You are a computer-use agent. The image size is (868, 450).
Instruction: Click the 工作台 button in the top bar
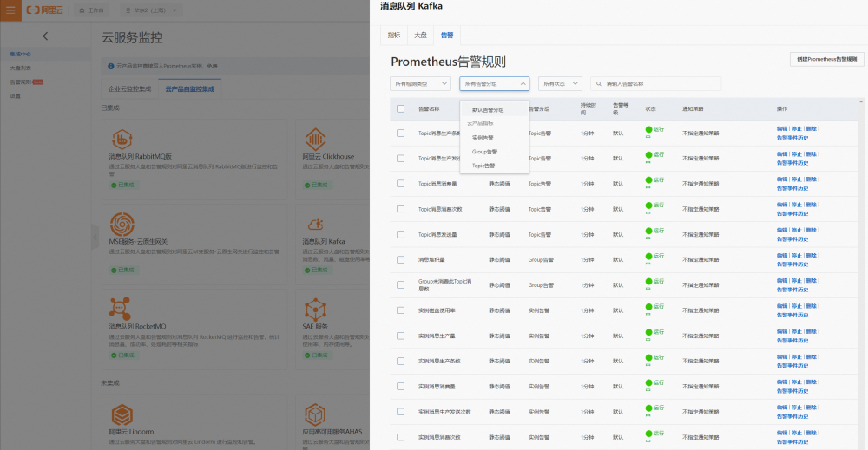[x=91, y=10]
